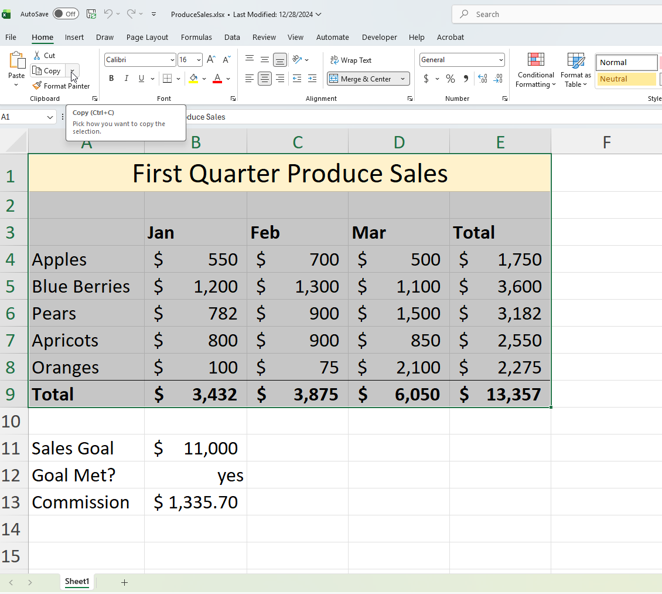Click the Redo arrow icon
This screenshot has height=594, width=662.
[131, 14]
